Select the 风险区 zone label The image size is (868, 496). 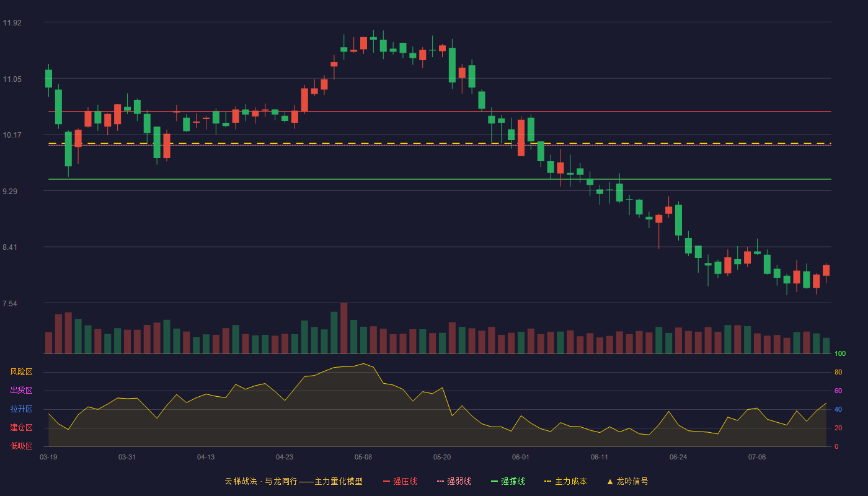click(21, 372)
